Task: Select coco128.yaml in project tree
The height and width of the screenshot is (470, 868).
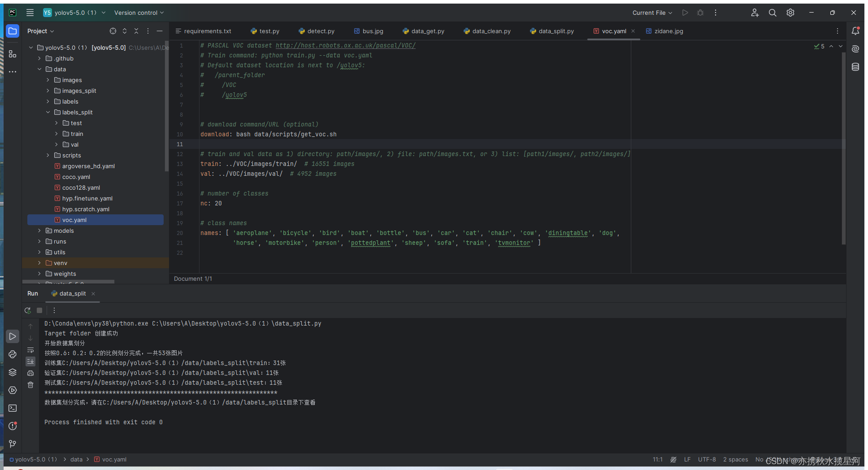Action: 81,187
